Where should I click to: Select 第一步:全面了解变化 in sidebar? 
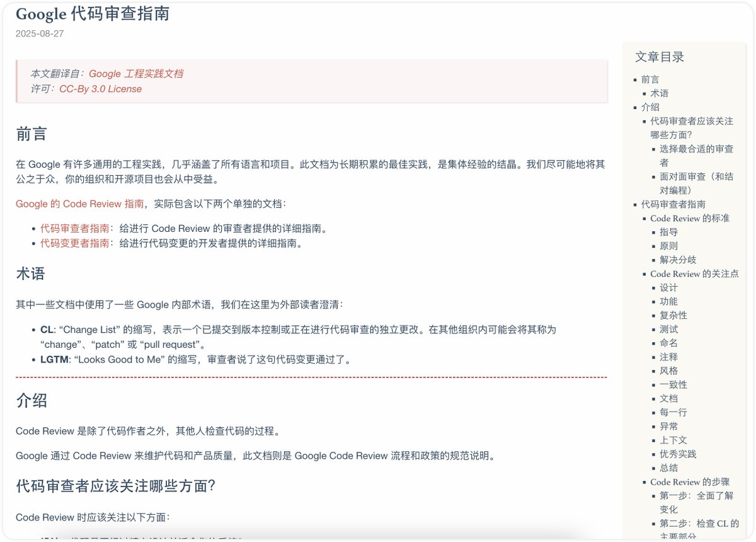pyautogui.click(x=696, y=502)
